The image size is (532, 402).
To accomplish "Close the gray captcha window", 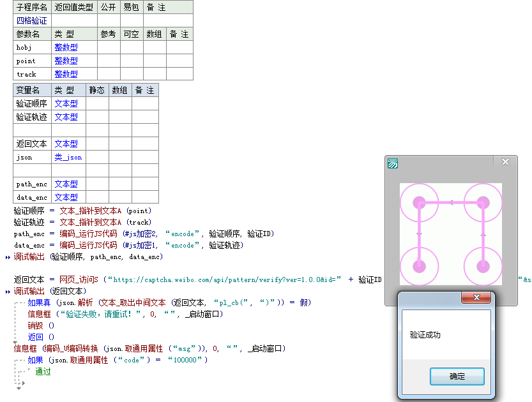I will tap(505, 162).
